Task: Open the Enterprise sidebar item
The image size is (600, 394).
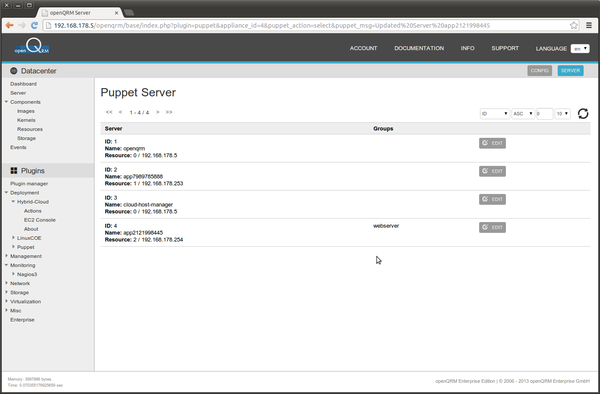Action: click(22, 319)
